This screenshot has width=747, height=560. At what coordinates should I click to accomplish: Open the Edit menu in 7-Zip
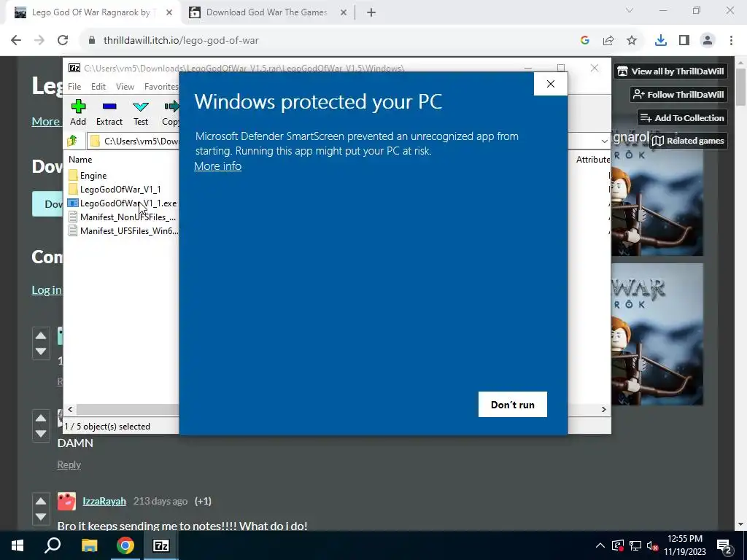(x=98, y=86)
